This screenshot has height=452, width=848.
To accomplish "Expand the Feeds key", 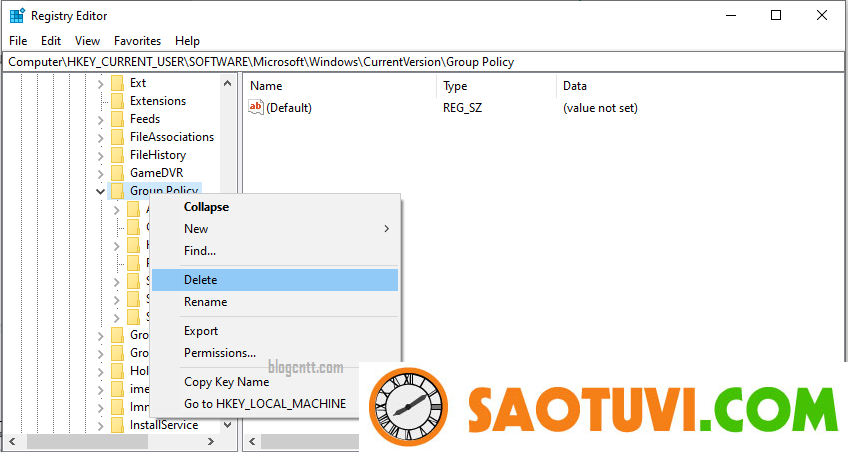I will coord(101,120).
